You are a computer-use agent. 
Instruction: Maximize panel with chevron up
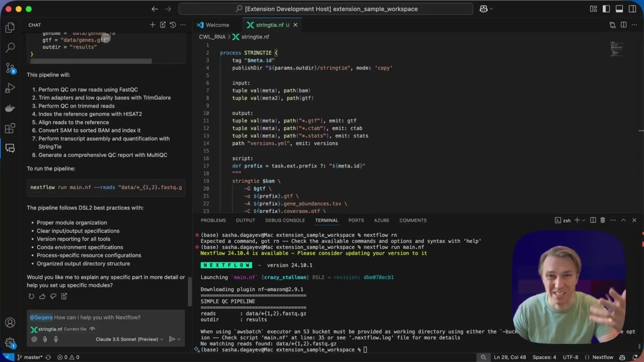tap(623, 220)
